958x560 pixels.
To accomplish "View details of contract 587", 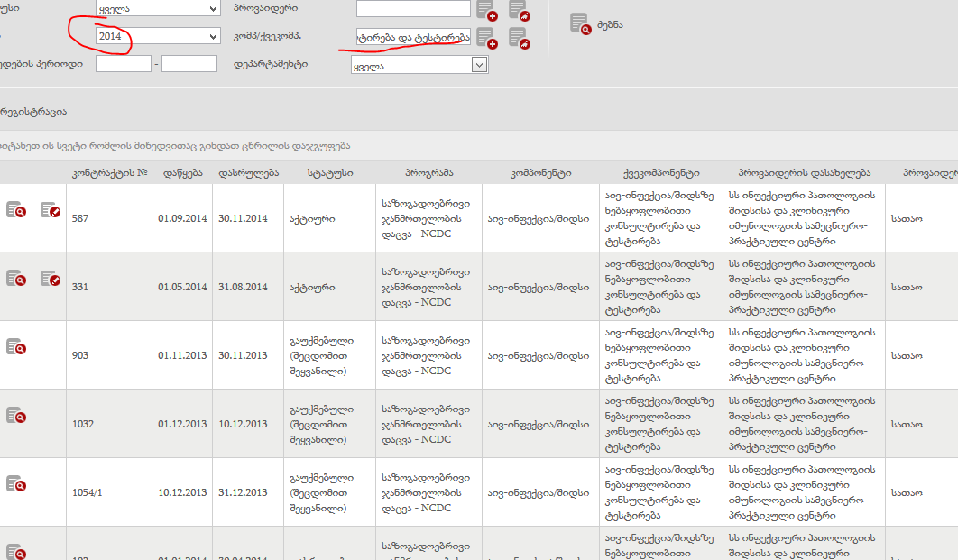I will [x=16, y=210].
